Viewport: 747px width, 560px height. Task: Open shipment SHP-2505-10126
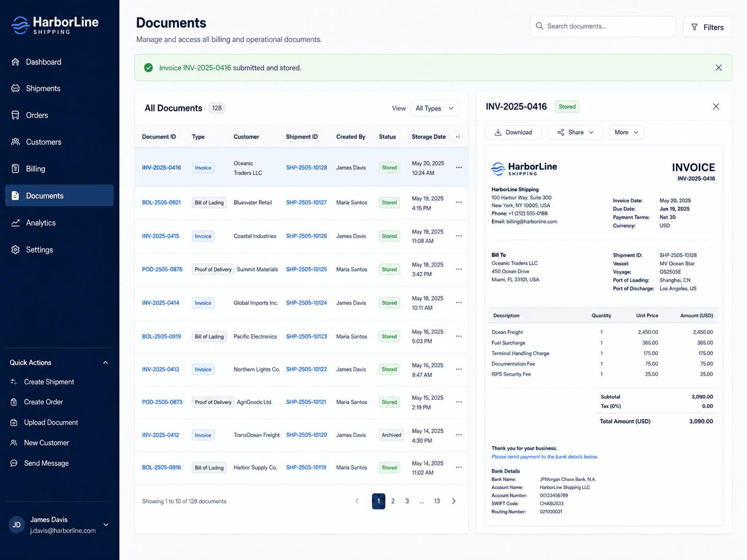coord(306,236)
